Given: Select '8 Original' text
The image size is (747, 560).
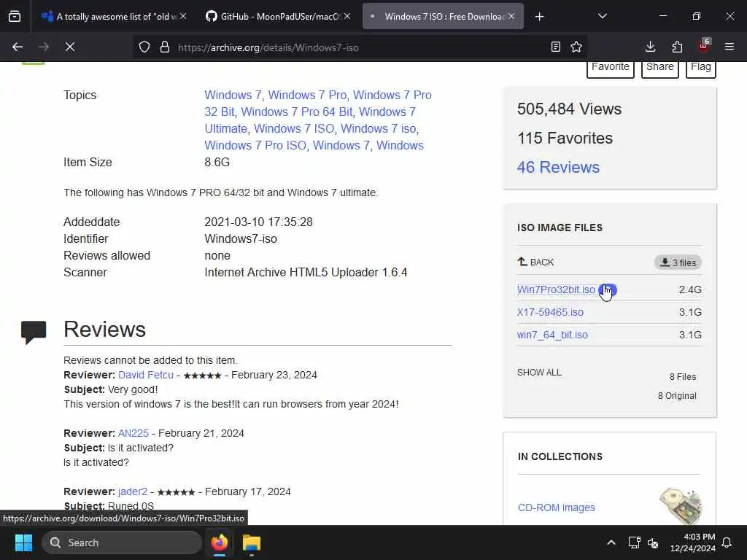Looking at the screenshot, I should 677,396.
